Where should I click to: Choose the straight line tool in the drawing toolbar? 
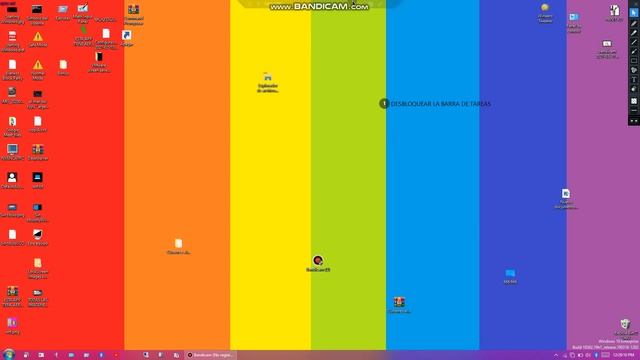coord(633,42)
